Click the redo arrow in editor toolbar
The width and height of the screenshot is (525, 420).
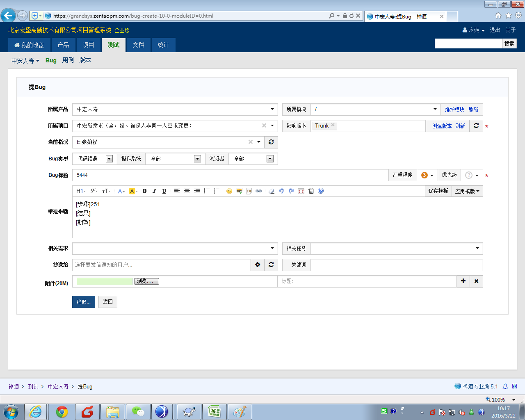291,191
